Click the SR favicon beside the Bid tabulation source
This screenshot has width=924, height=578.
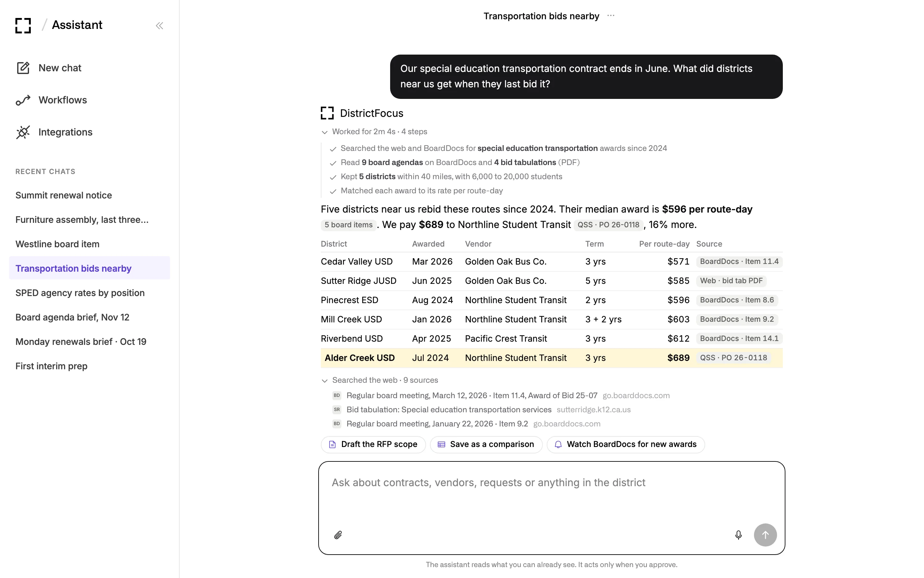tap(337, 409)
